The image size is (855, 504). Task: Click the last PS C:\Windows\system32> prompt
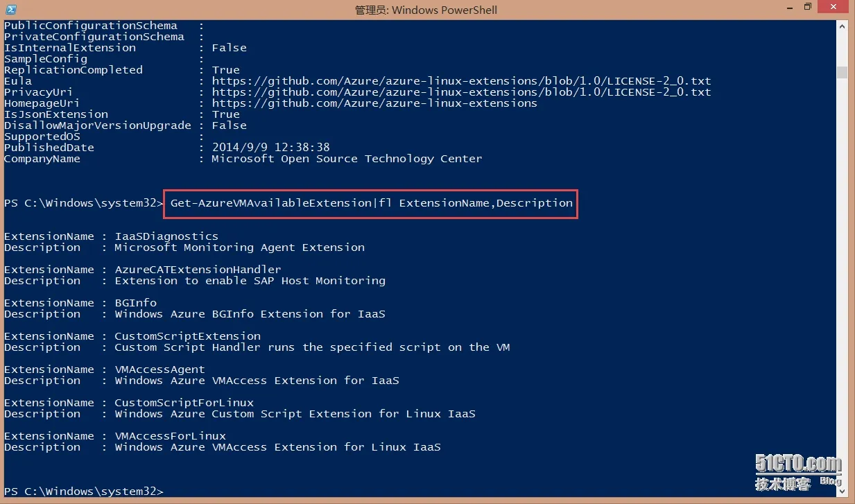click(83, 492)
